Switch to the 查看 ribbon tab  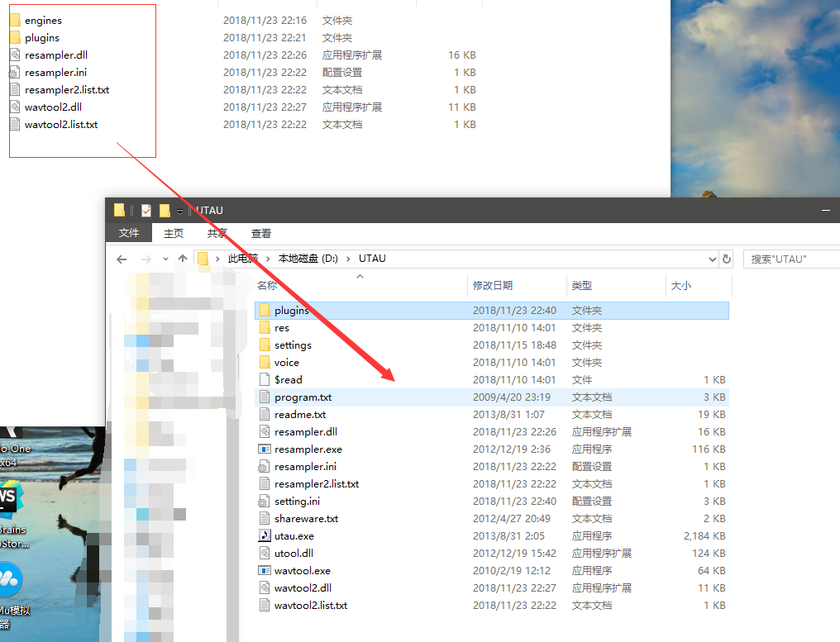(x=261, y=234)
